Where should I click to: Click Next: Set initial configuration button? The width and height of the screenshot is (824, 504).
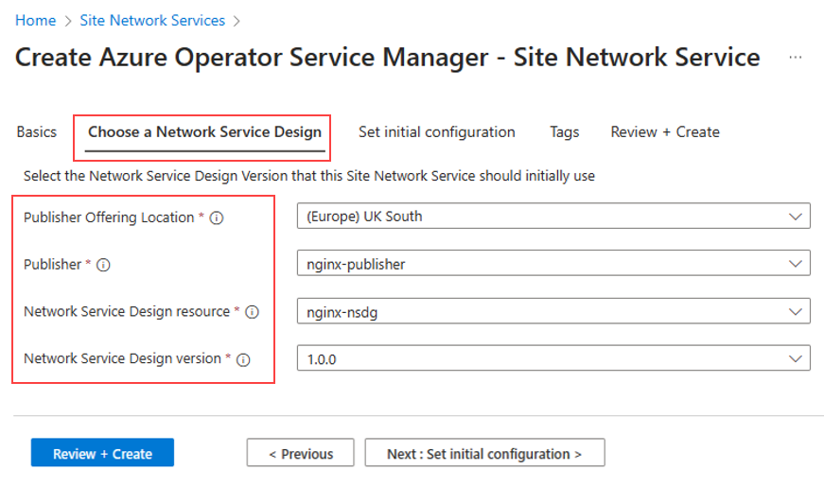[x=484, y=454]
